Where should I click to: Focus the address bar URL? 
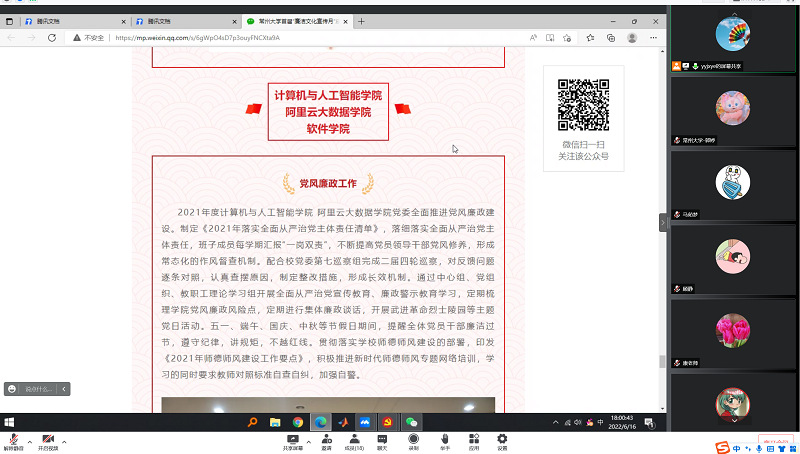tap(197, 38)
